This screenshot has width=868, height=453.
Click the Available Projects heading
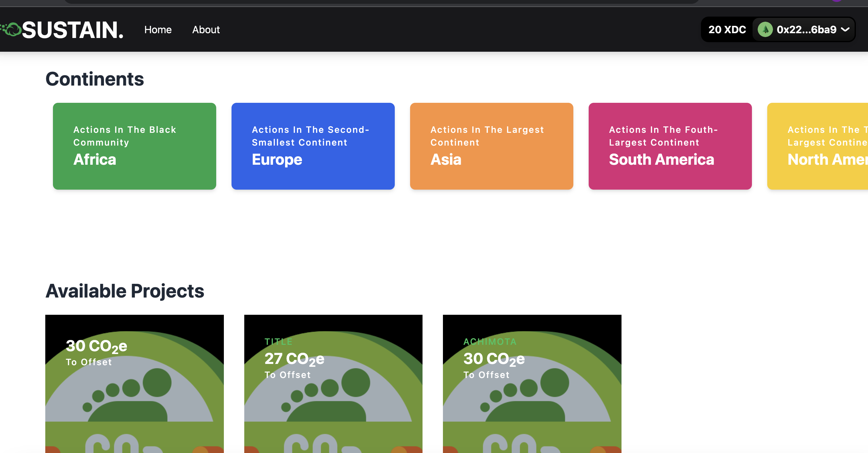(x=125, y=291)
